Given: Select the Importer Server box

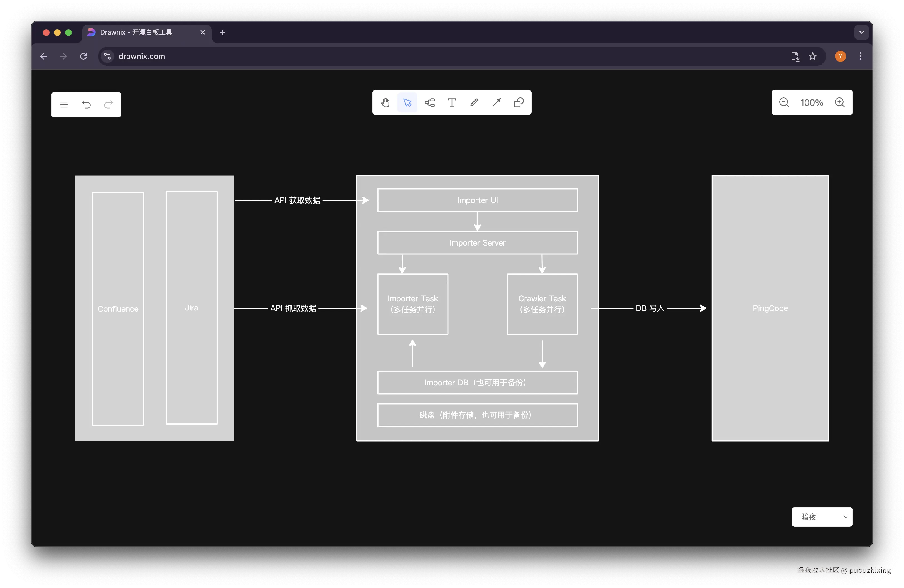Looking at the screenshot, I should point(477,243).
